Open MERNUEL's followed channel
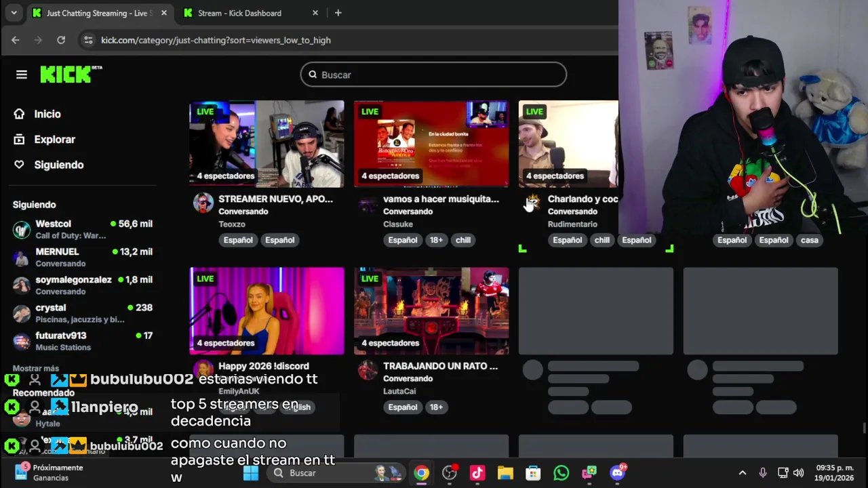 tap(83, 257)
